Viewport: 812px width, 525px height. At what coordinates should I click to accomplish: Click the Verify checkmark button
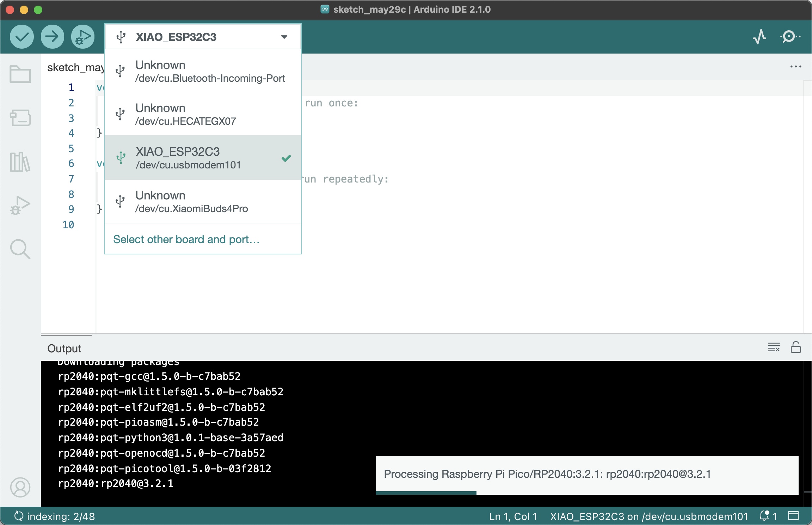[22, 37]
